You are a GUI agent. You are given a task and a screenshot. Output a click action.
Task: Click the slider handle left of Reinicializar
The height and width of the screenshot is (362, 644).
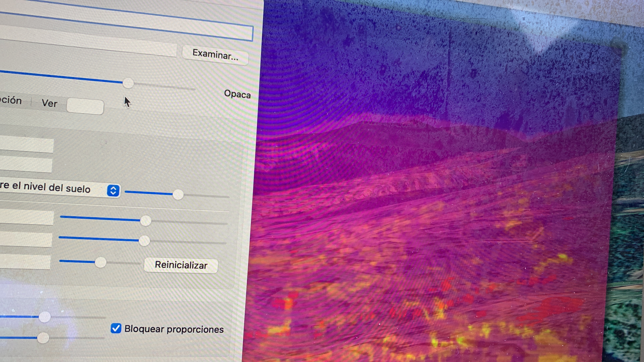click(100, 262)
